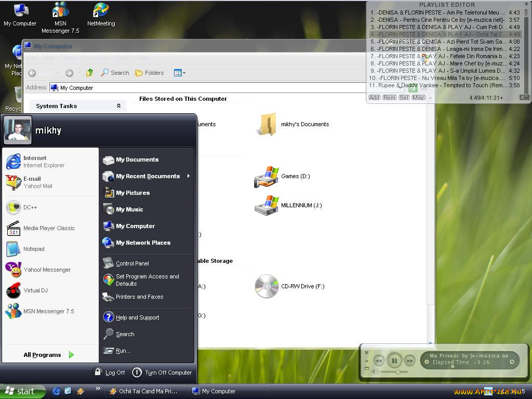Image resolution: width=532 pixels, height=399 pixels.
Task: Click Add button in Playlist Editor
Action: point(374,98)
